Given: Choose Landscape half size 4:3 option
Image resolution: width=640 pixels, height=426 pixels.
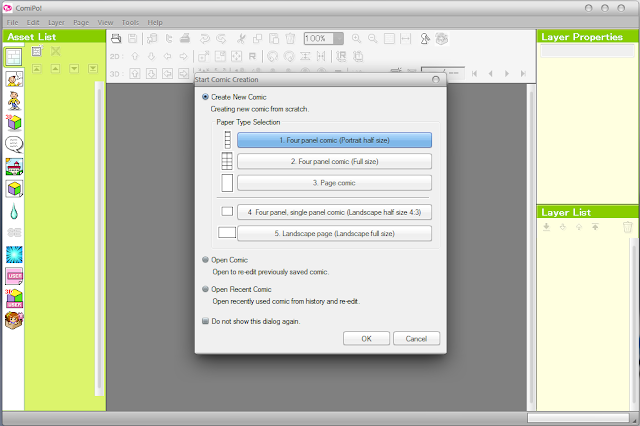Looking at the screenshot, I should 334,212.
